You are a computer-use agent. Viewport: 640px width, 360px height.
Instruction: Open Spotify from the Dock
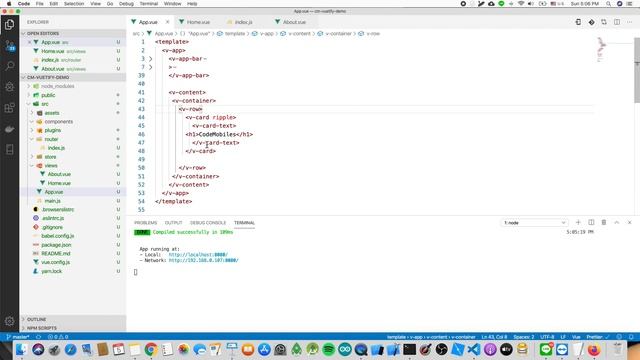[328, 349]
